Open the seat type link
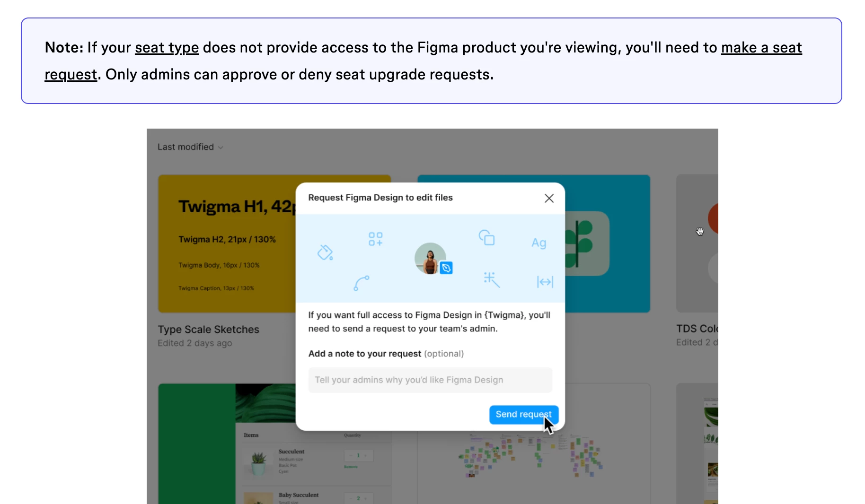The image size is (865, 504). click(x=167, y=48)
